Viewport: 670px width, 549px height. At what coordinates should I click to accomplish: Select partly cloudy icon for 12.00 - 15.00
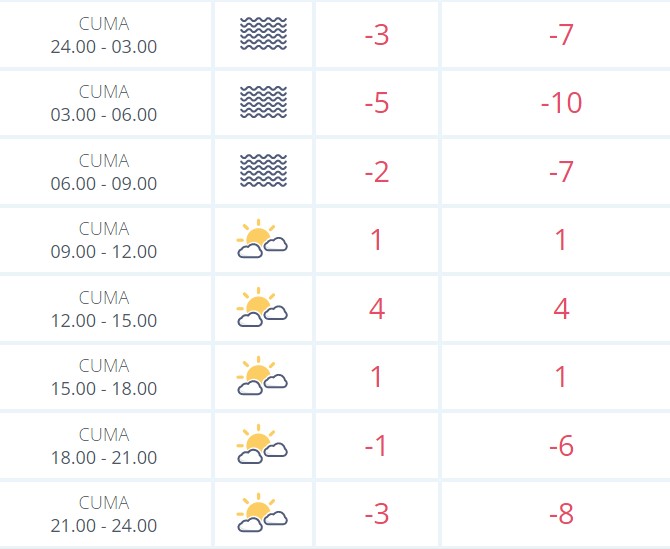(262, 308)
